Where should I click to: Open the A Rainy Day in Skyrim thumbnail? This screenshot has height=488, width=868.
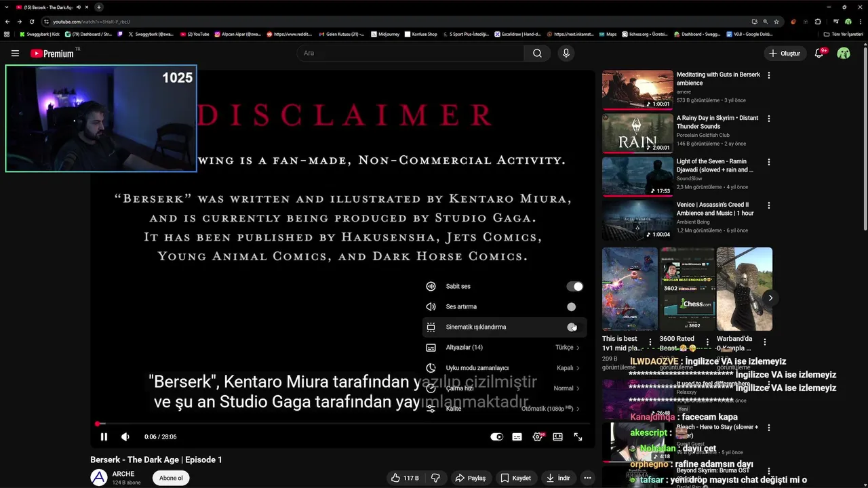[x=637, y=133]
